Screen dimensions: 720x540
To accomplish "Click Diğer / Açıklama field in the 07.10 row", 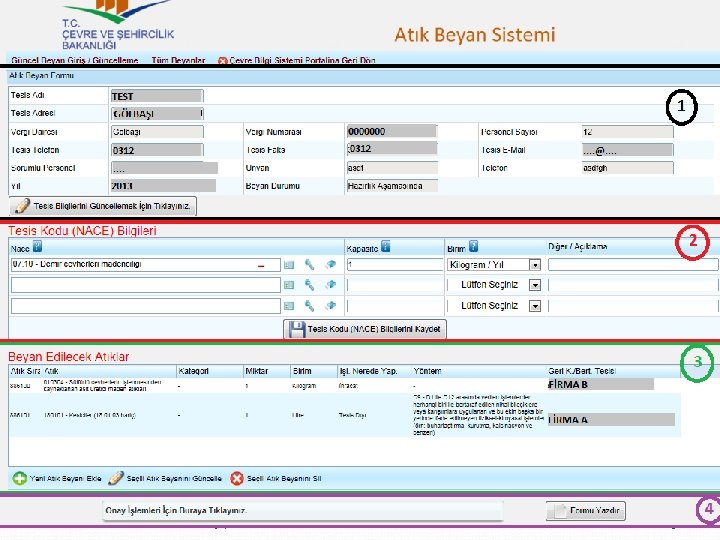I will click(633, 264).
